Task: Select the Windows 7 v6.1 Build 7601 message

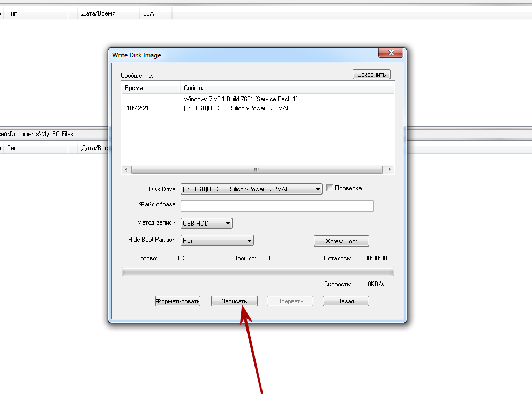Action: 241,99
